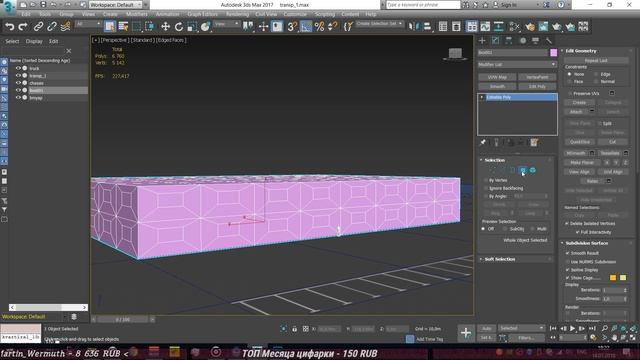Toggle the Percent Snap button
The width and height of the screenshot is (640, 360).
point(319,27)
